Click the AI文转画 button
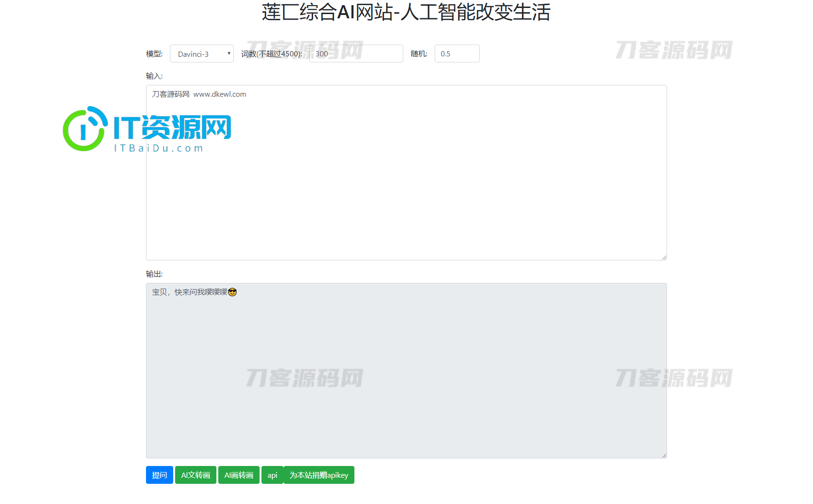The height and width of the screenshot is (504, 813). [x=196, y=475]
